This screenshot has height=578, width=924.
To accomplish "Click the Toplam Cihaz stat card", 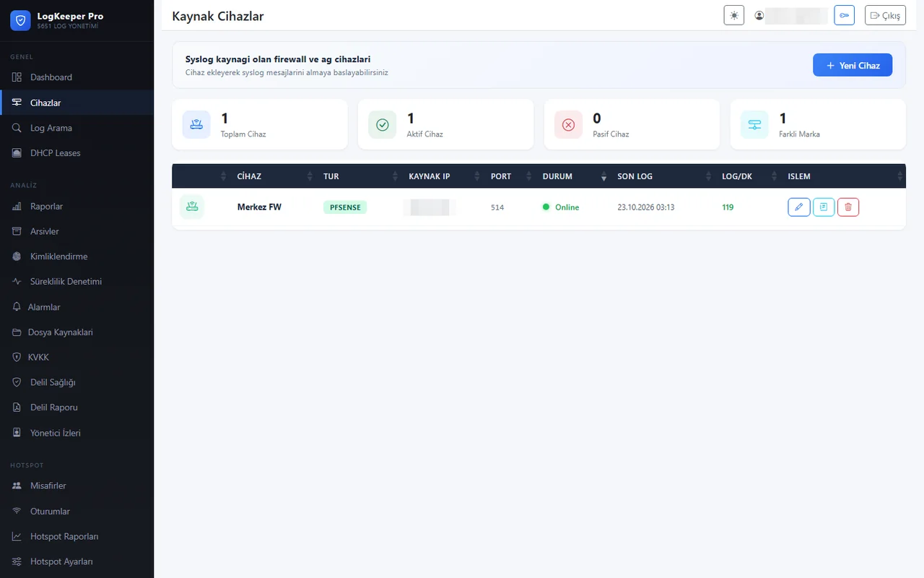I will [260, 124].
